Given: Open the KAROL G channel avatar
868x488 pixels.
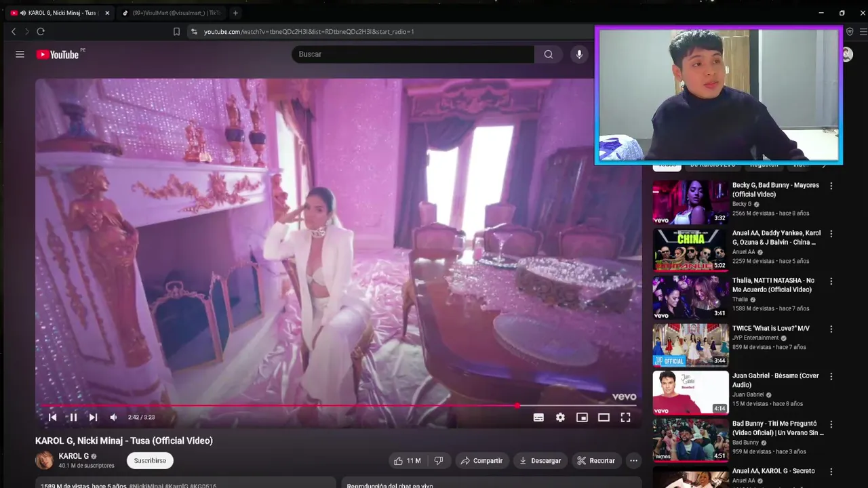Looking at the screenshot, I should tap(44, 461).
